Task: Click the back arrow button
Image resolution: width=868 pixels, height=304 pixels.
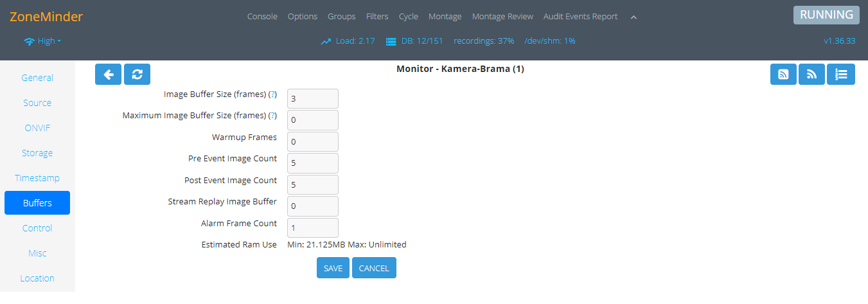Action: pyautogui.click(x=108, y=75)
